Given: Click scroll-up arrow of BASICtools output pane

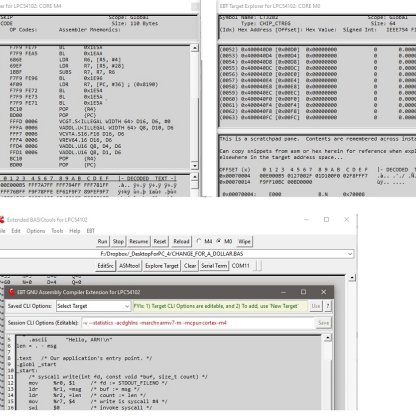Looking at the screenshot, I should point(352,278).
